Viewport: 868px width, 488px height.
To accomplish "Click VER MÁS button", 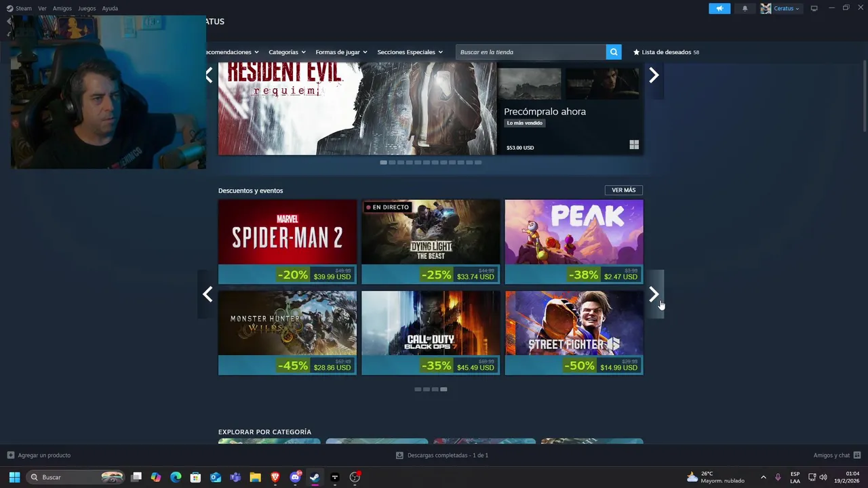I will pos(624,190).
